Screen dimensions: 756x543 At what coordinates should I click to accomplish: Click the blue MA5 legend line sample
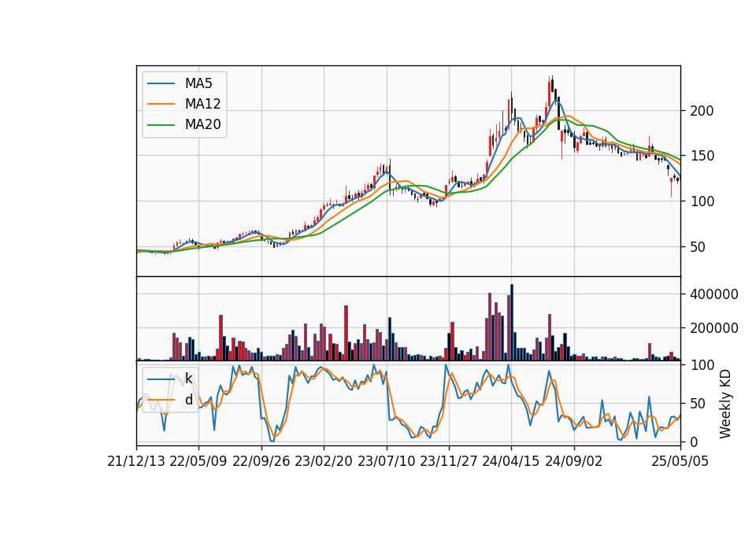pos(161,83)
